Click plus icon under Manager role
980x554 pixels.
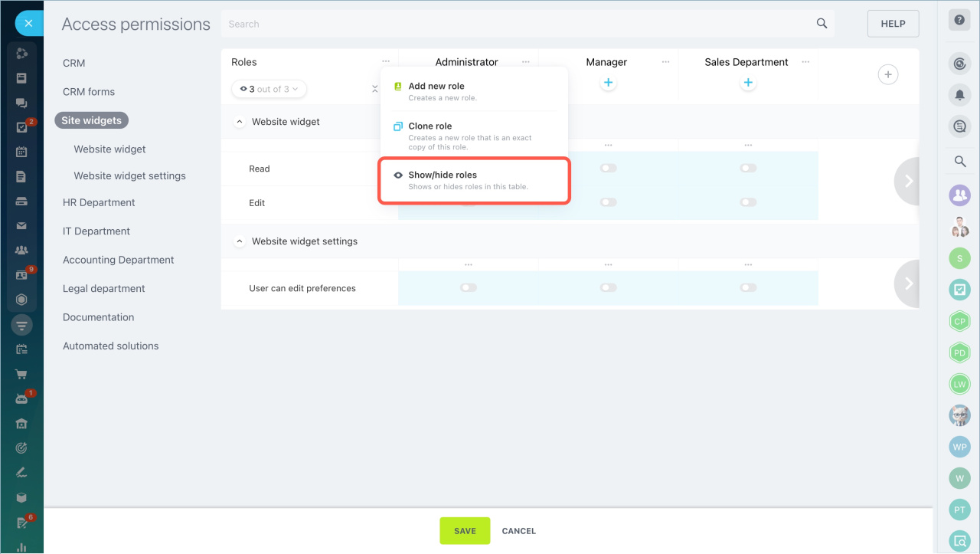(x=608, y=83)
